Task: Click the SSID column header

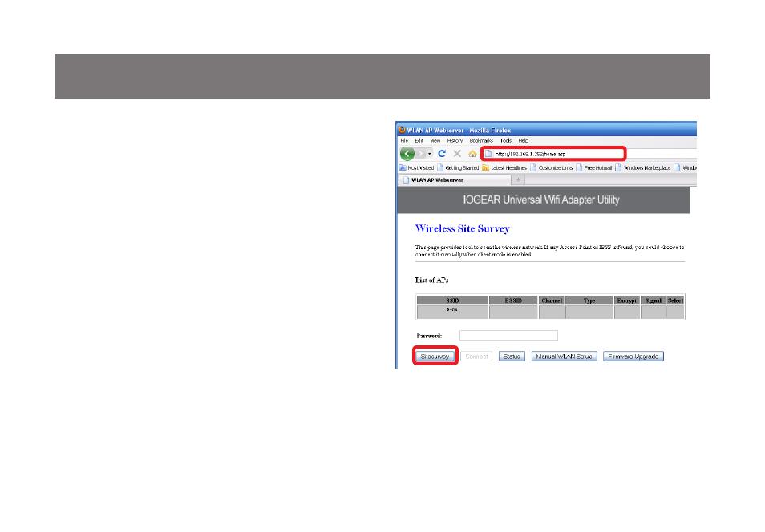Action: (x=452, y=300)
